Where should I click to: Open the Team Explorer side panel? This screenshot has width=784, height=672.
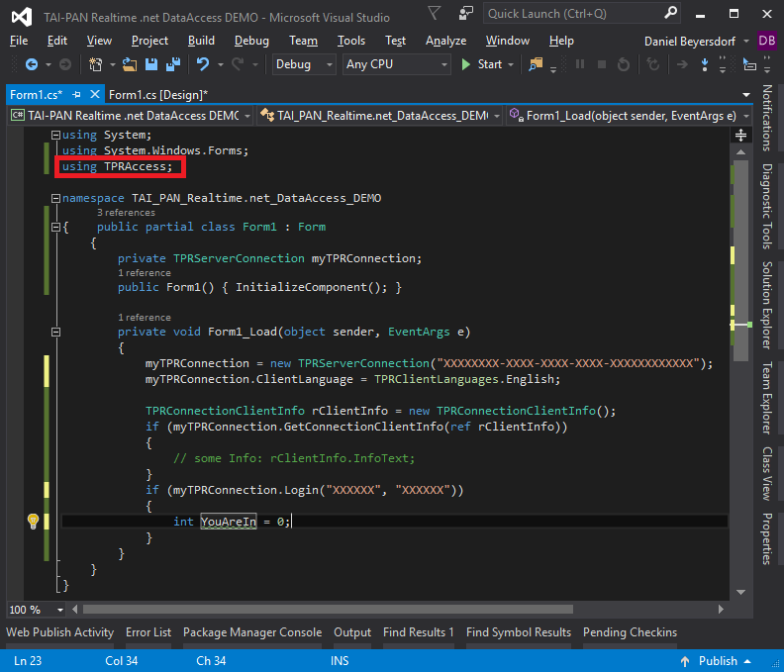click(x=766, y=398)
